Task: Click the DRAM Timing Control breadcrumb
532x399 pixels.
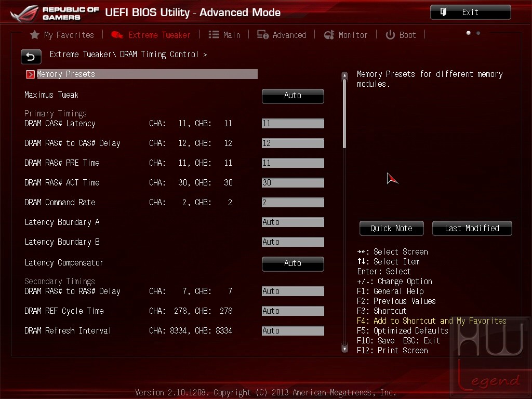Action: (x=159, y=55)
